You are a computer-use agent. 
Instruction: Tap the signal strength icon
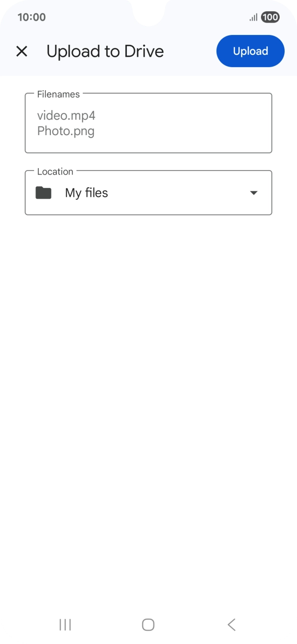[x=253, y=18]
